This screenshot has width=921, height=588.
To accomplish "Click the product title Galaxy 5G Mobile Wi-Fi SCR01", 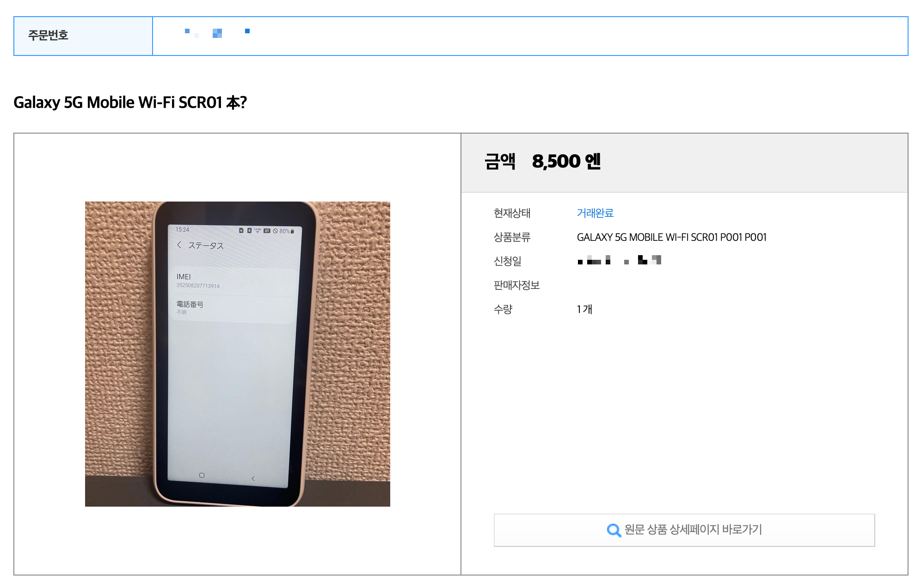I will (130, 102).
